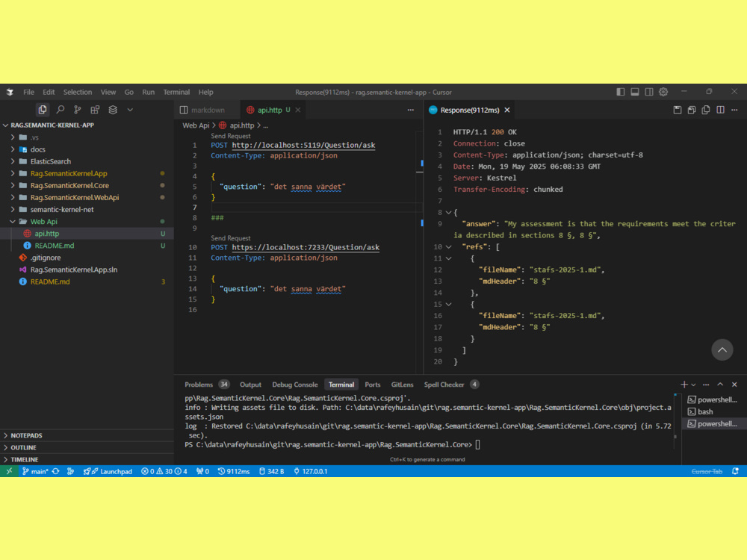Click the scroll-to-top round button
747x560 pixels.
[722, 350]
